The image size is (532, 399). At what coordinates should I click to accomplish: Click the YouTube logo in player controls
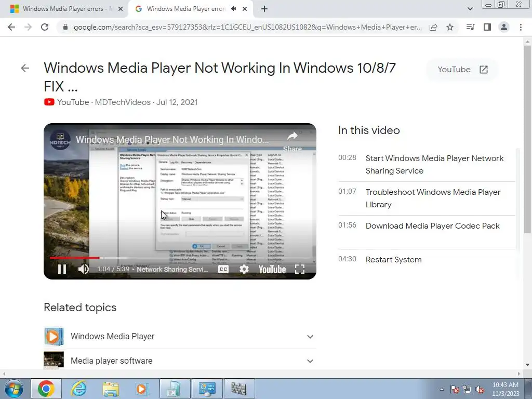(x=272, y=270)
